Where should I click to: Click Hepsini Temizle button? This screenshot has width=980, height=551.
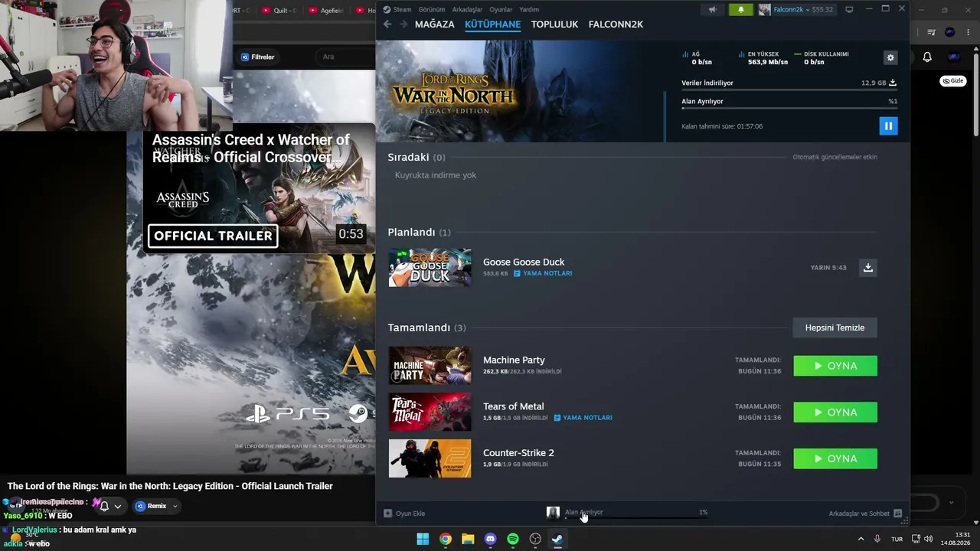(x=835, y=328)
